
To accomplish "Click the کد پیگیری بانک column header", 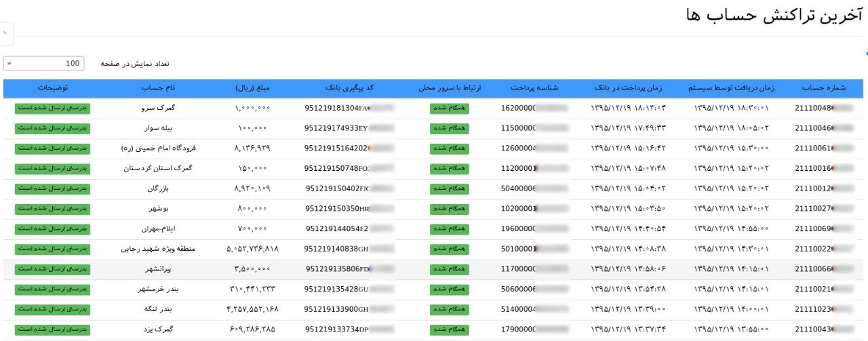I will pyautogui.click(x=349, y=88).
